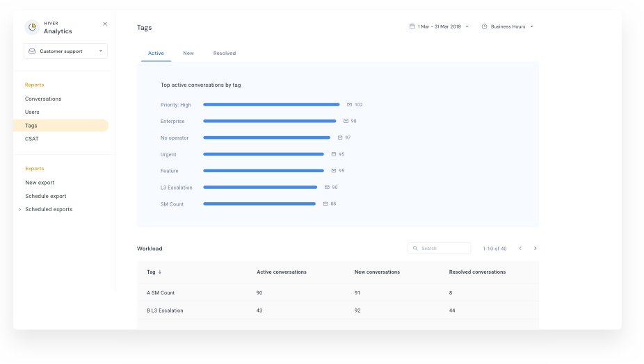Click the Urgent tag label
The width and height of the screenshot is (644, 364).
click(168, 155)
